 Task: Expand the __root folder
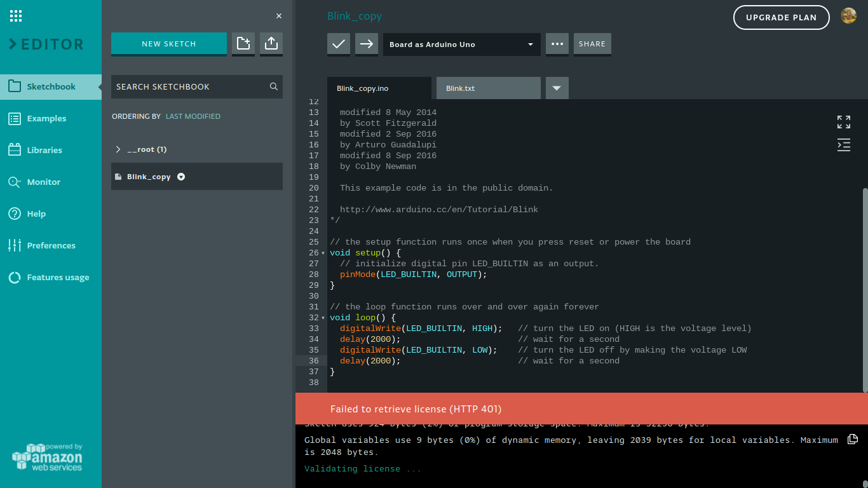click(118, 149)
